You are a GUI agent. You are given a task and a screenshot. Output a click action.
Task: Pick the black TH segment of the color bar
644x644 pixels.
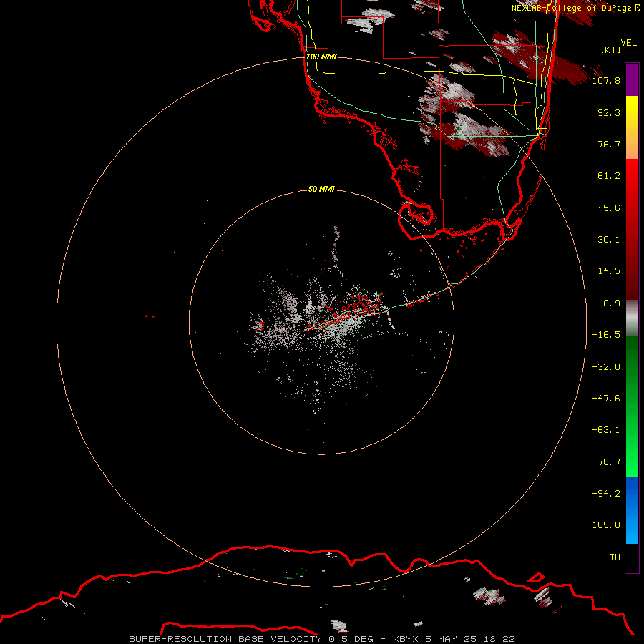point(632,557)
